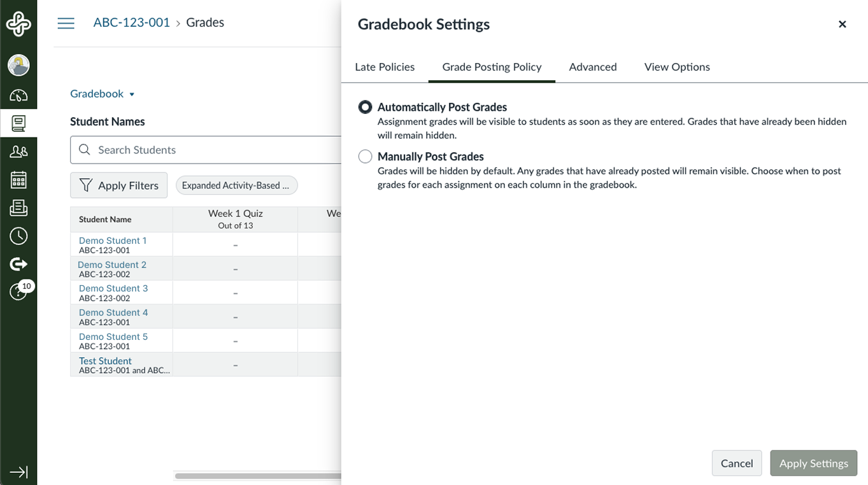Open Demo Student 3's profile link

pyautogui.click(x=113, y=288)
